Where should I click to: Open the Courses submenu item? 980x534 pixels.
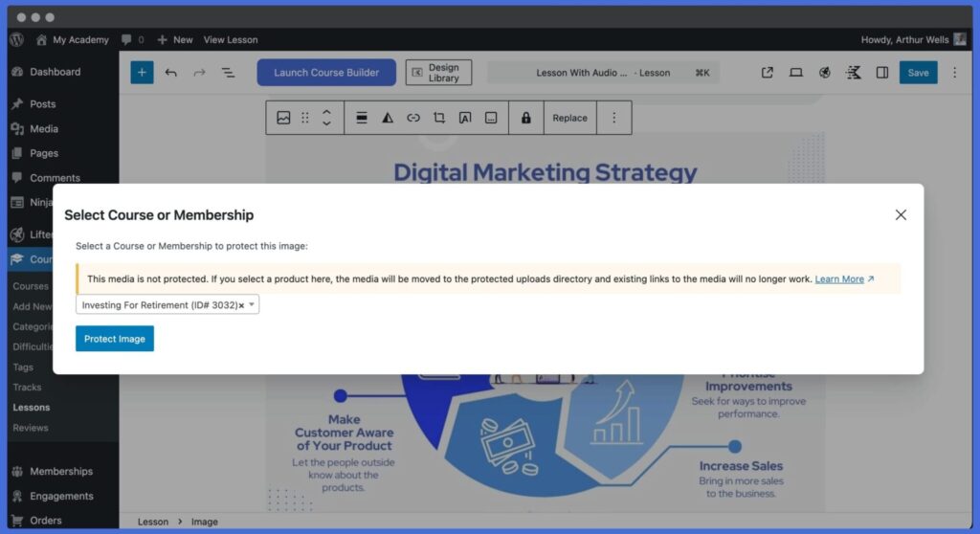pos(31,286)
